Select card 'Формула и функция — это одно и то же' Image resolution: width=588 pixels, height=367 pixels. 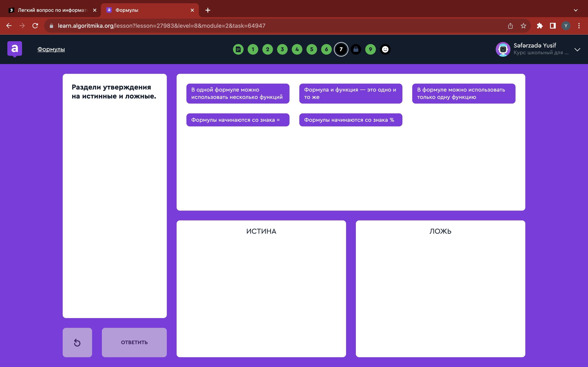[350, 93]
